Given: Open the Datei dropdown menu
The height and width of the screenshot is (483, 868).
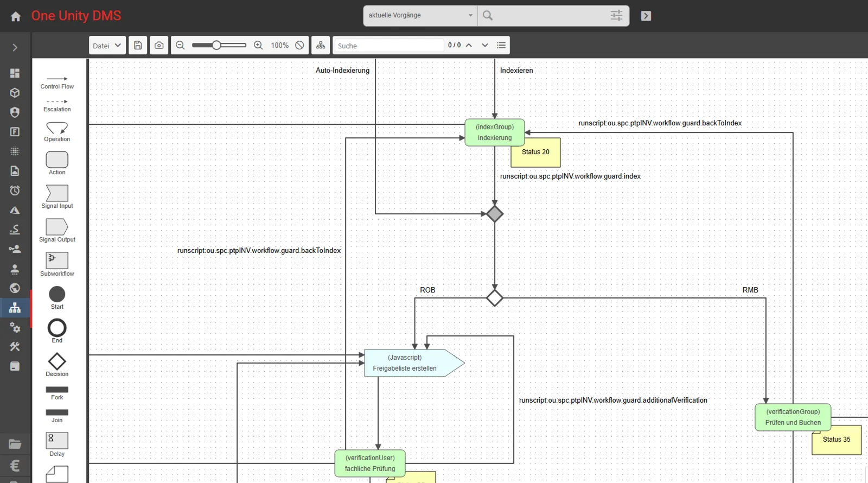Looking at the screenshot, I should click(107, 46).
